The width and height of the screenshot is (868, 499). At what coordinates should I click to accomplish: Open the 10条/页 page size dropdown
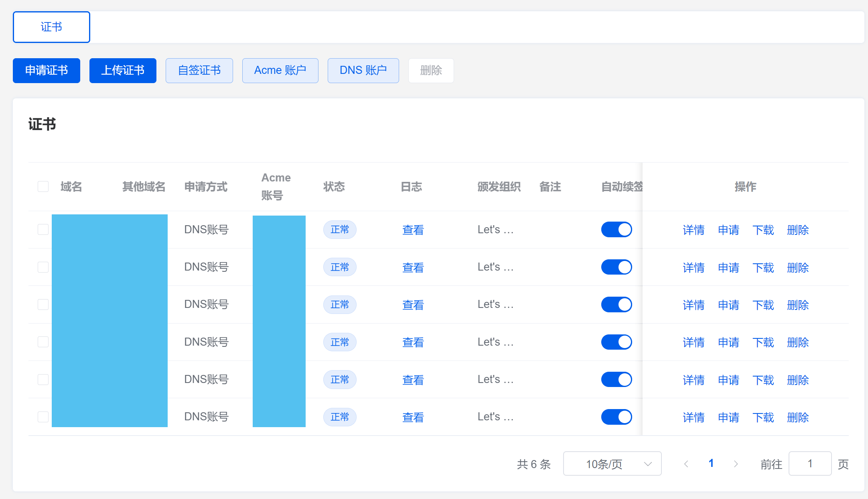(612, 464)
